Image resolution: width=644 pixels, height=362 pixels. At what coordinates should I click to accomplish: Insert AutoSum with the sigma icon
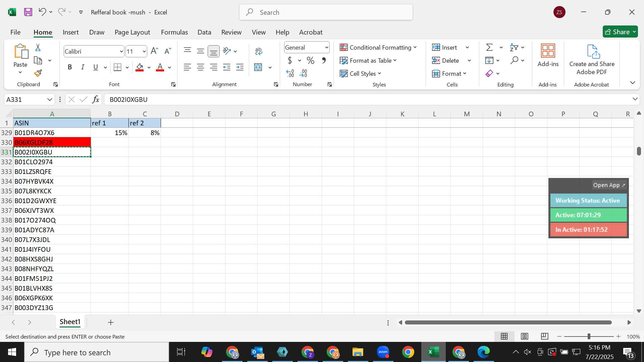coord(490,47)
